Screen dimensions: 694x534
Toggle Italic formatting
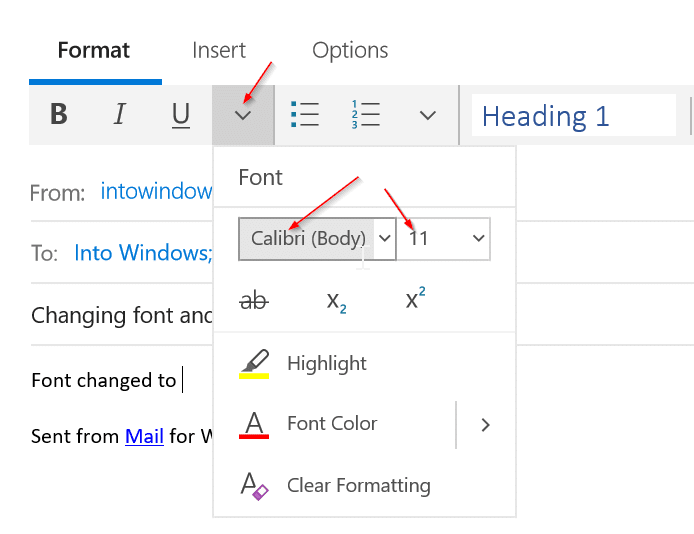[x=120, y=115]
